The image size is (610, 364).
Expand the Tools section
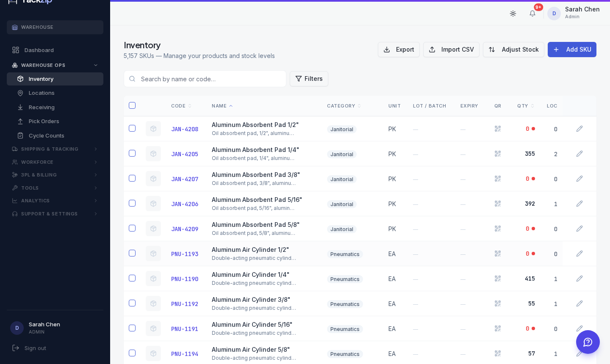[x=55, y=188]
